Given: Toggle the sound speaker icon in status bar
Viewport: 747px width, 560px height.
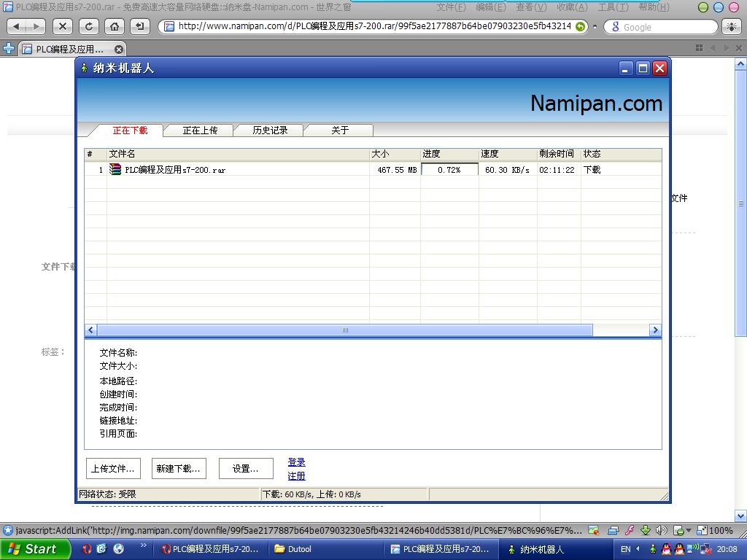Looking at the screenshot, I should point(661,530).
